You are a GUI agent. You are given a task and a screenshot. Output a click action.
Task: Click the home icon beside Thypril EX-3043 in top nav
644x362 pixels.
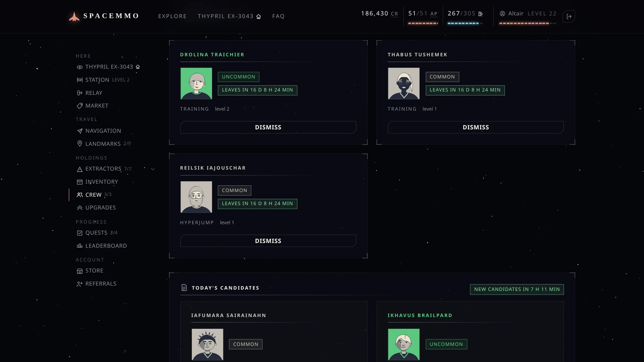[x=259, y=16]
